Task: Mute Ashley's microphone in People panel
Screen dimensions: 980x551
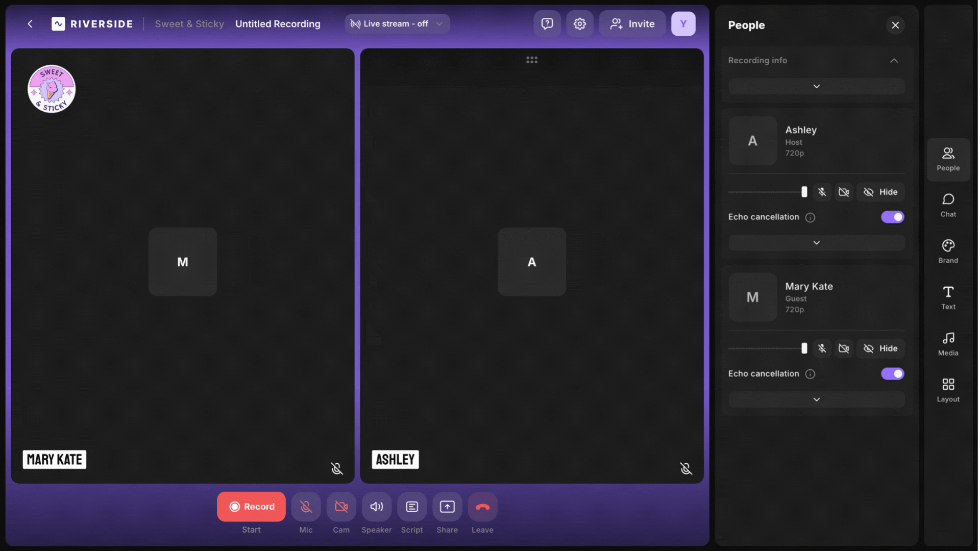Action: (822, 192)
